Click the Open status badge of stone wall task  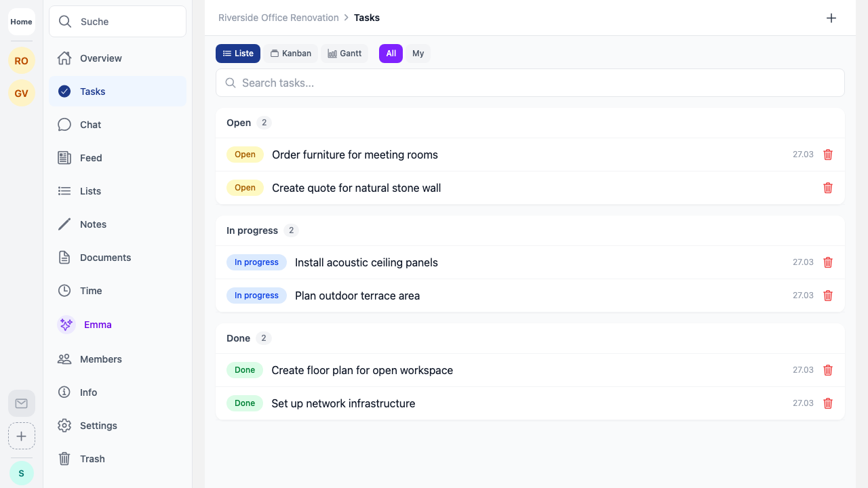[x=245, y=188]
